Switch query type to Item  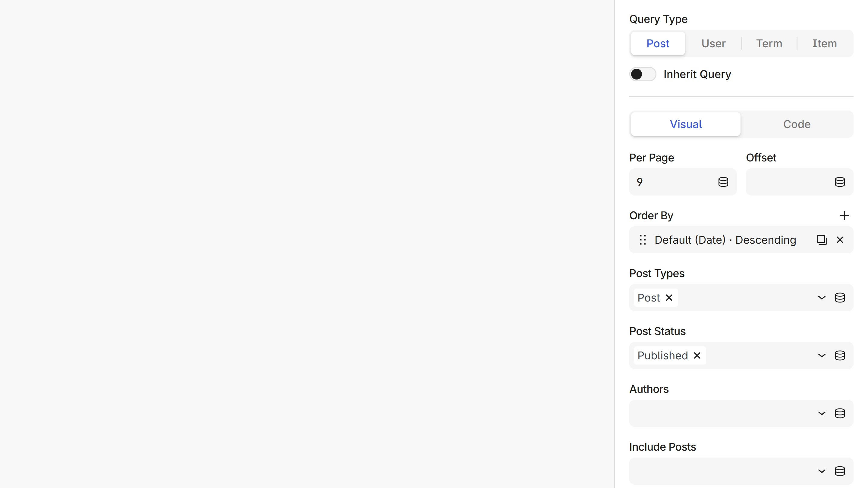coord(824,43)
